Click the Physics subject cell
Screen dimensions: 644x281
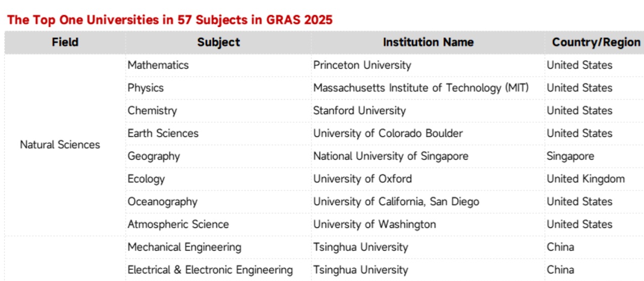[146, 88]
